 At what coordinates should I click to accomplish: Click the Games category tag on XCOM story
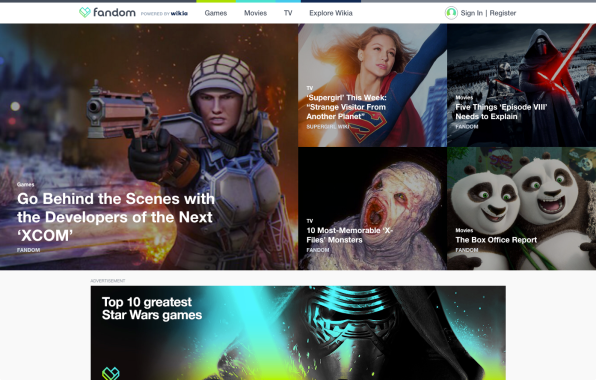coord(25,184)
